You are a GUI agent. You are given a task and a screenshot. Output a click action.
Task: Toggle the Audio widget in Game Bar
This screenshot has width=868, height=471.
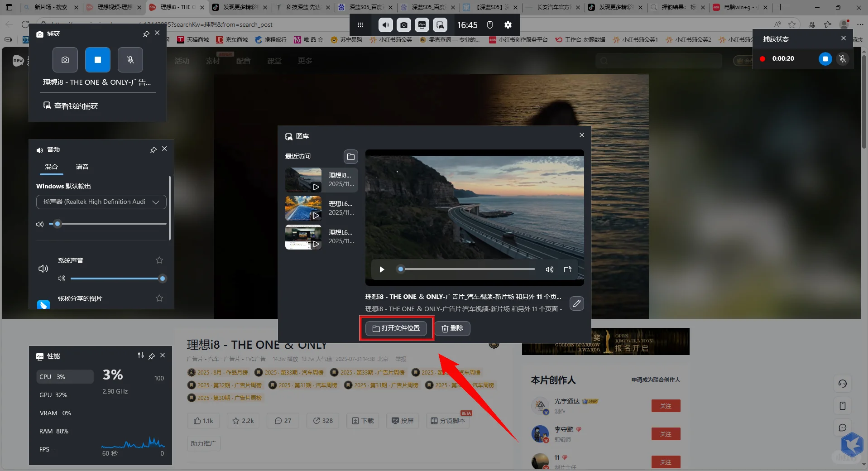tap(386, 25)
